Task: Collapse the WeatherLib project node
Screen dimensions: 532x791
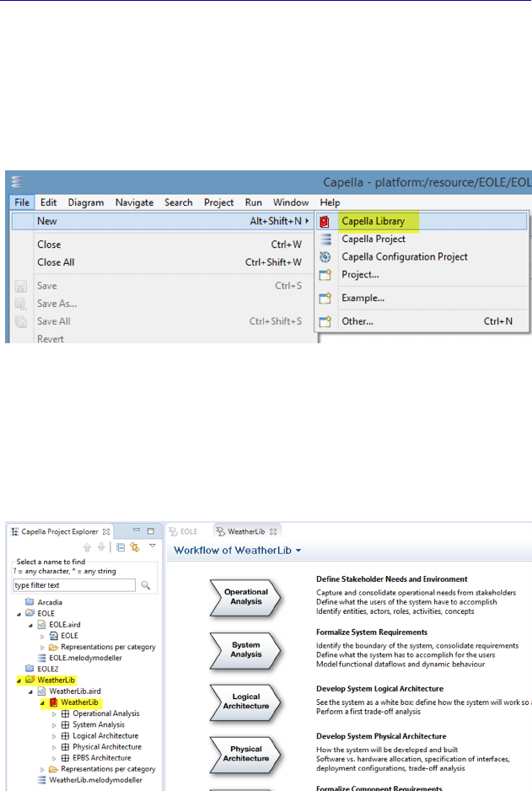Action: (x=19, y=681)
